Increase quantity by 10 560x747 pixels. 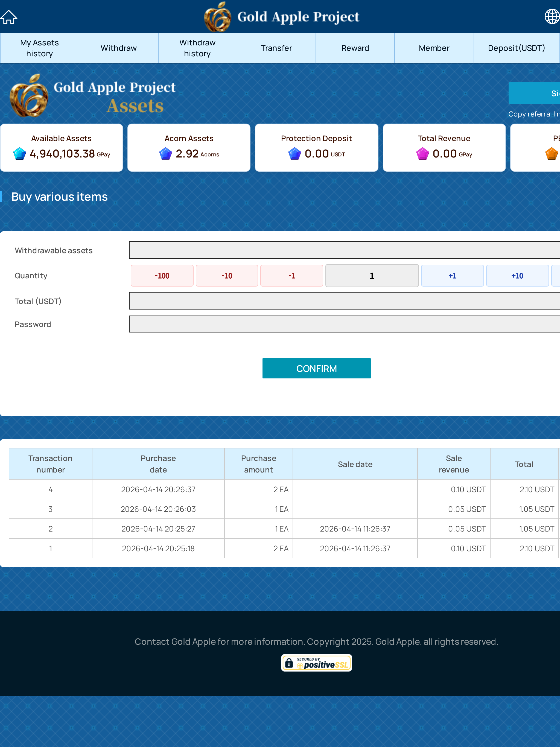[517, 276]
